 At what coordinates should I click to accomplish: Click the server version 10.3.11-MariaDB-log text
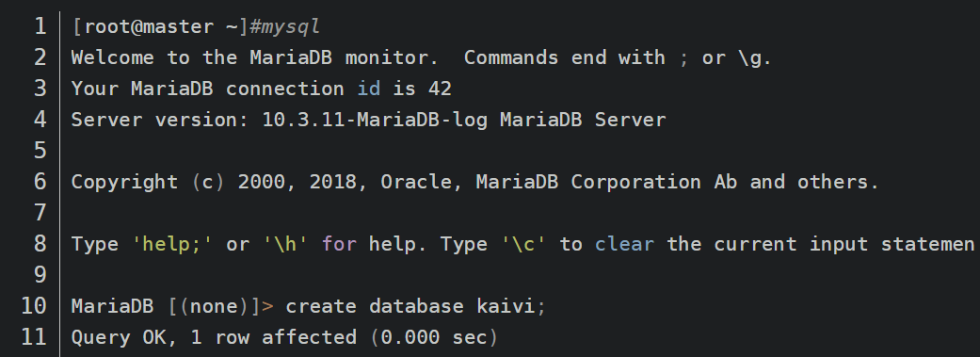pos(375,120)
